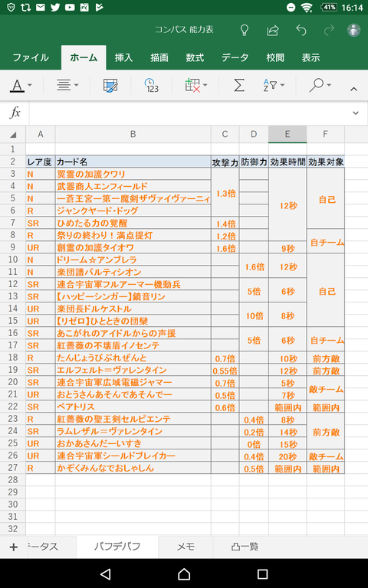Screen dimensions: 368x588
Task: Switch to the 挿入 tab
Action: click(123, 57)
